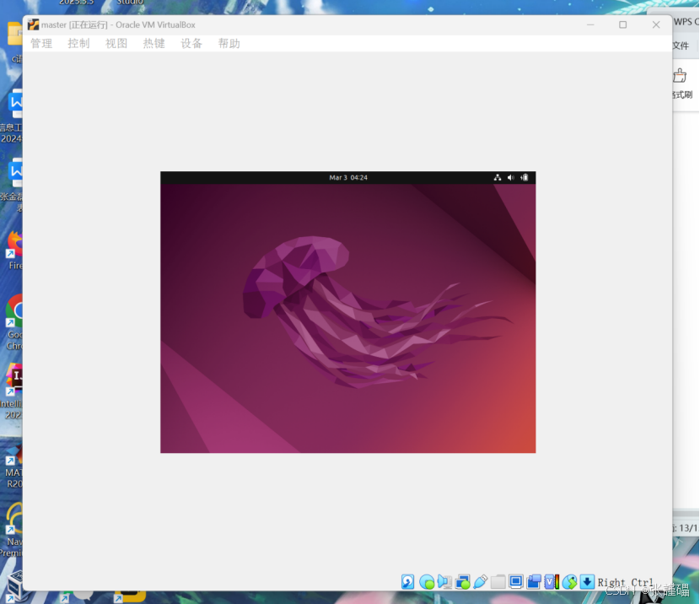The image size is (700, 604).
Task: Select the MATLAB desktop shortcut
Action: pos(13,465)
